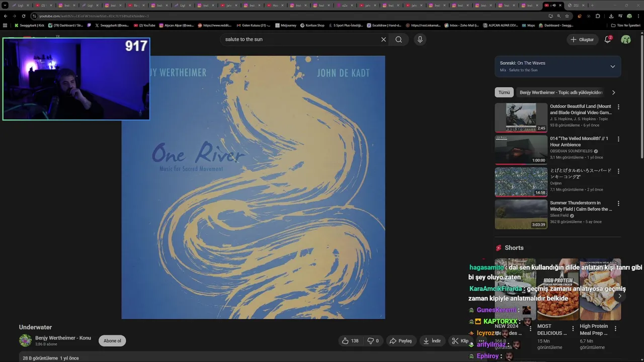Open the Outdoor Beautiful Land video thumbnail
The height and width of the screenshot is (362, 644).
(x=521, y=118)
